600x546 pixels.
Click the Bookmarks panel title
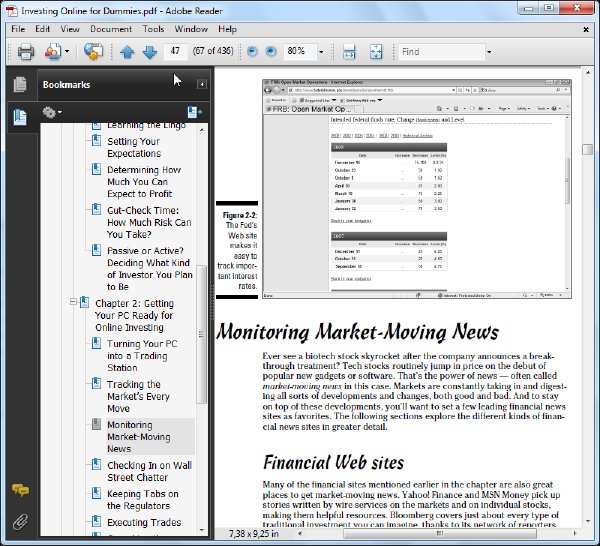click(66, 85)
